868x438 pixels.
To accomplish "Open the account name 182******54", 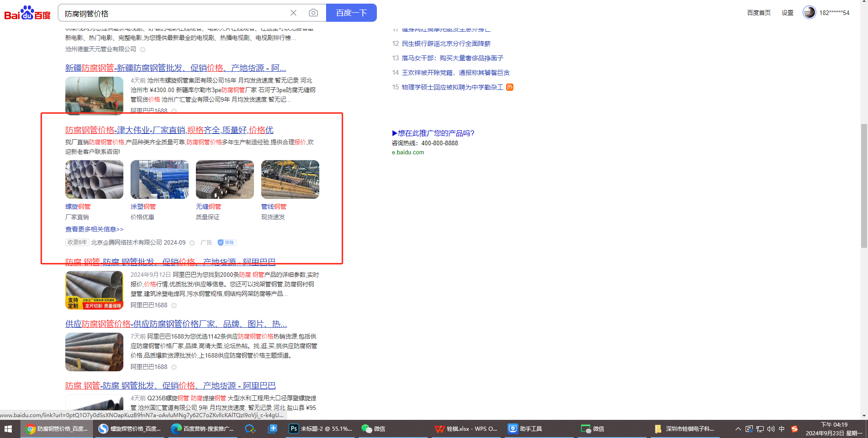I will coord(834,13).
